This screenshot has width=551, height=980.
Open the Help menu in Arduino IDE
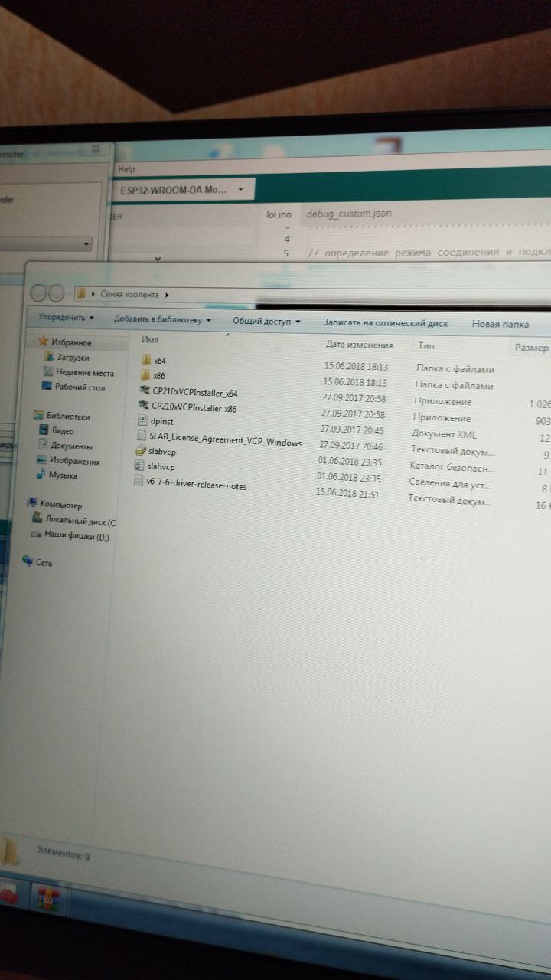point(126,169)
